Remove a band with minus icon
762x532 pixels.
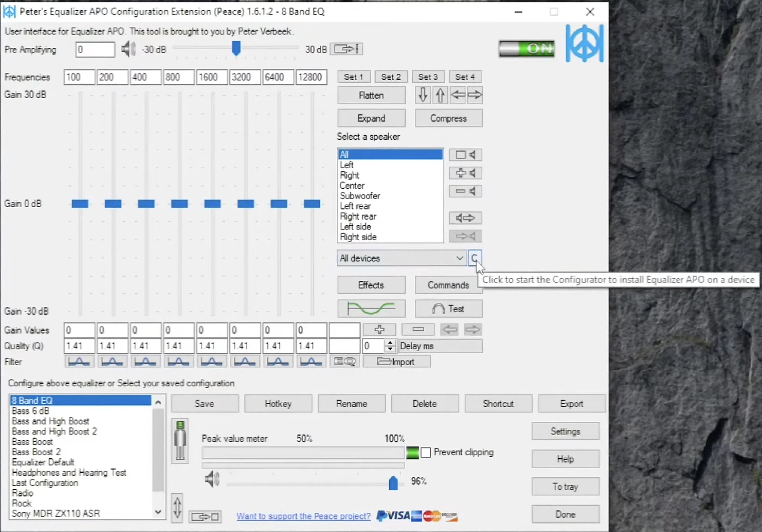(418, 330)
